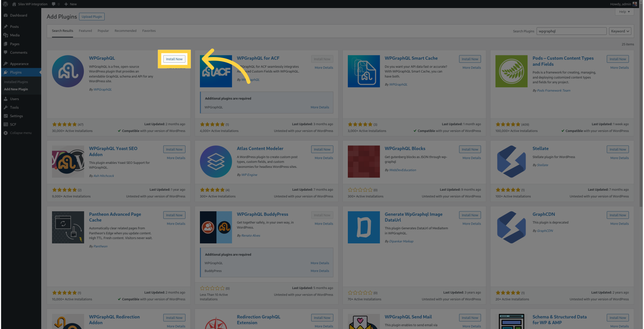The height and width of the screenshot is (329, 644).
Task: Open author link Ash Hitchcock
Action: tap(104, 176)
